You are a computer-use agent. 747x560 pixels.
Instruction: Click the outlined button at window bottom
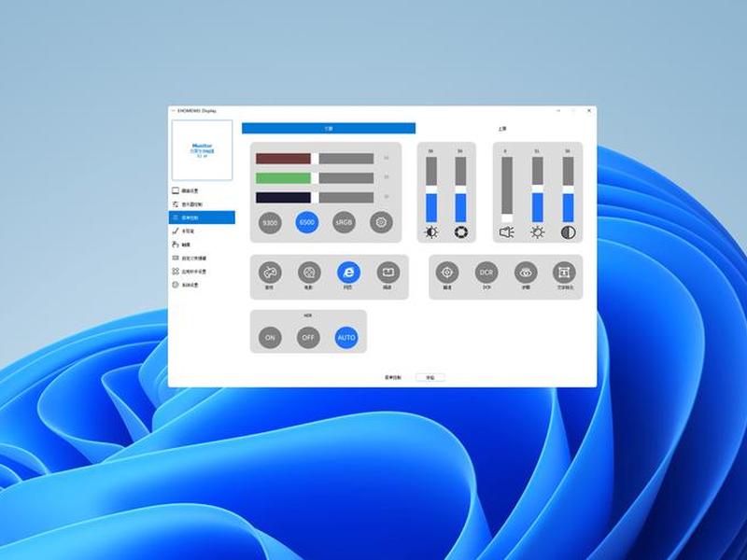coord(430,377)
